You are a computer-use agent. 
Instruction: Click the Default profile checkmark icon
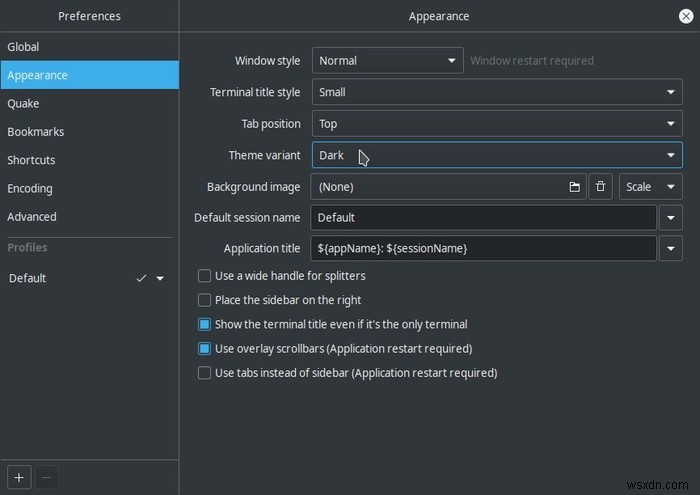coord(141,278)
